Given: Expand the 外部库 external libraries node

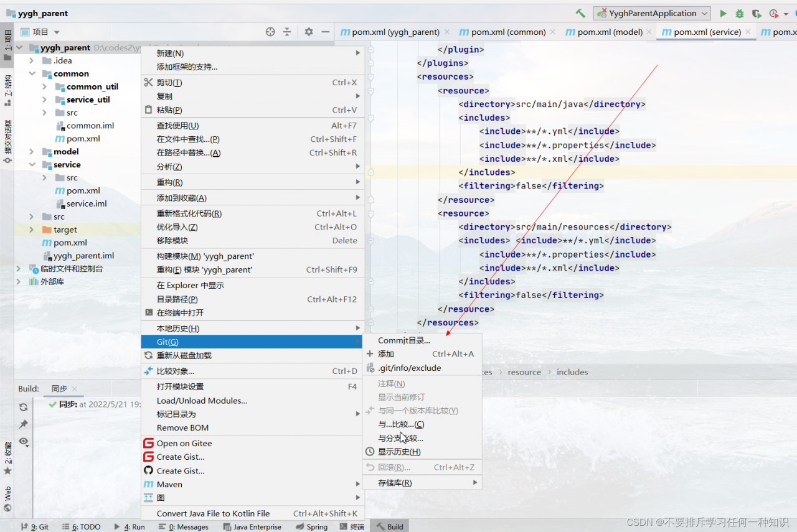Looking at the screenshot, I should pos(19,282).
